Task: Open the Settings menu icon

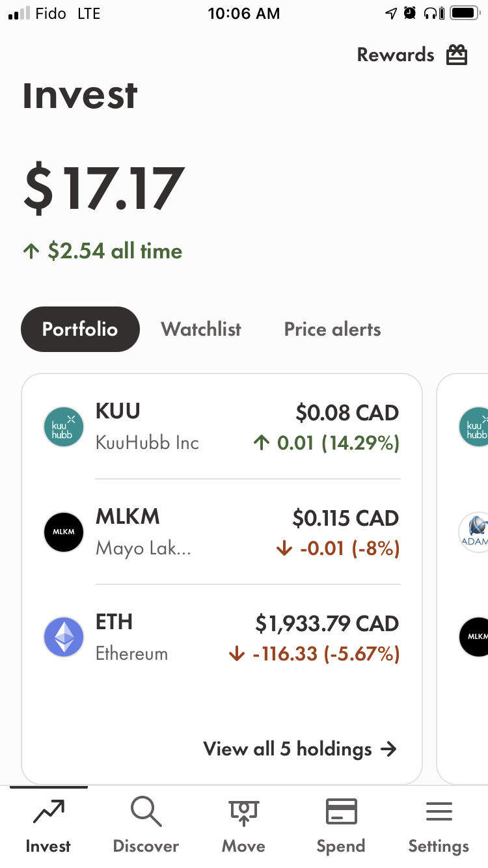Action: (x=439, y=812)
